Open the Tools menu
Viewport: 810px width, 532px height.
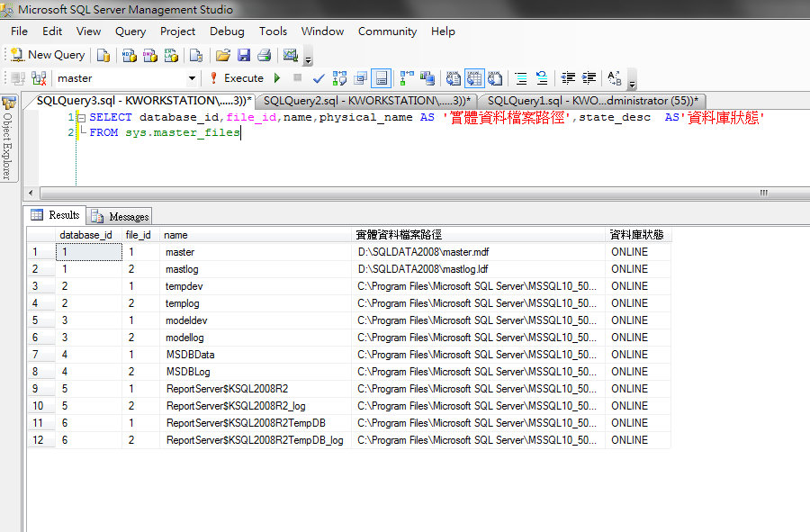point(273,32)
